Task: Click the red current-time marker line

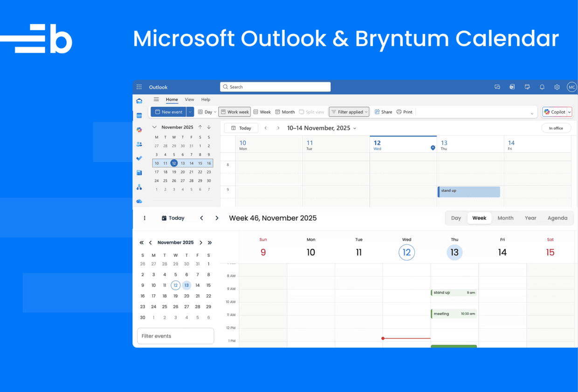Action: pos(406,338)
